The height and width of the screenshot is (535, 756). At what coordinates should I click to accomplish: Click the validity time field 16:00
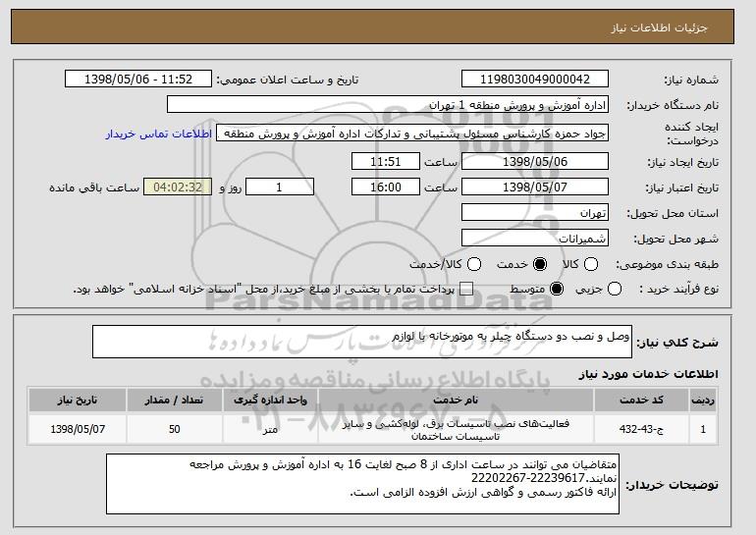(x=386, y=187)
